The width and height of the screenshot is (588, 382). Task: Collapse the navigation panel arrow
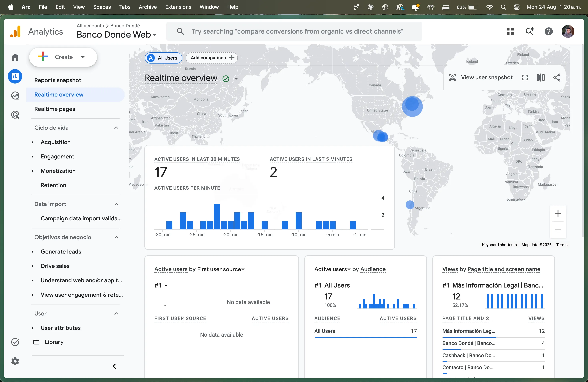click(x=114, y=366)
